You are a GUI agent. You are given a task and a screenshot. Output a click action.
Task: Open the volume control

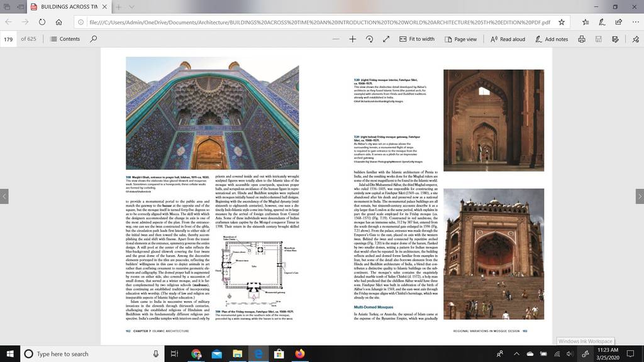pos(570,354)
